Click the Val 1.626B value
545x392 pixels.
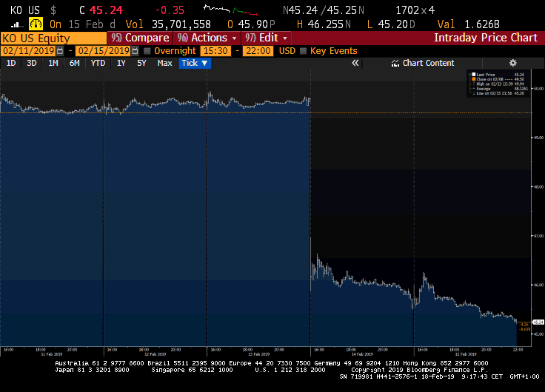[x=482, y=24]
